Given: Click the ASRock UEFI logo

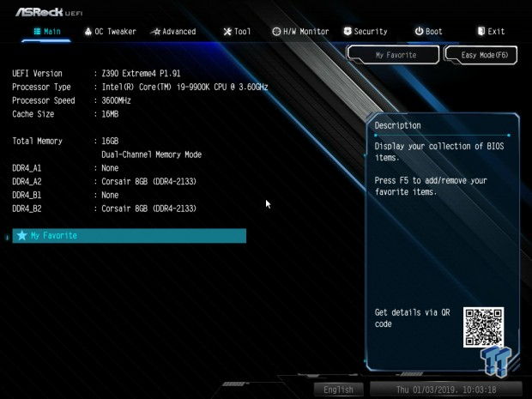Looking at the screenshot, I should [x=49, y=13].
